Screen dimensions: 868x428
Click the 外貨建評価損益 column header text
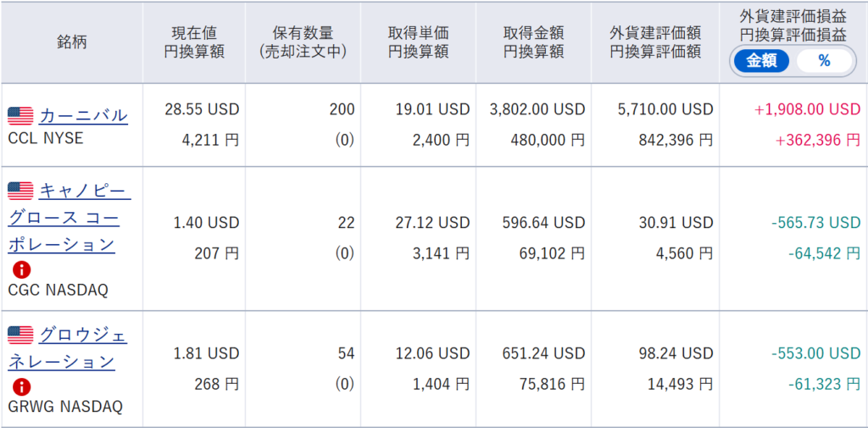(793, 18)
